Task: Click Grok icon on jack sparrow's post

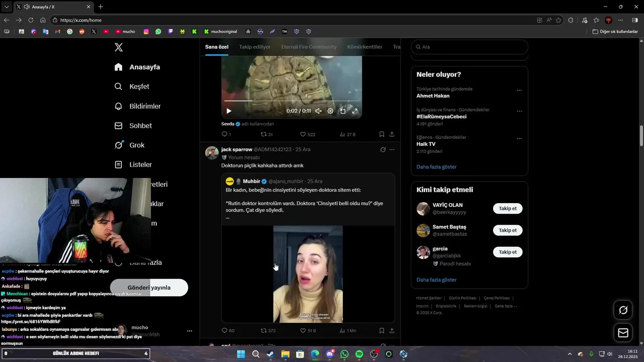Action: 383,150
